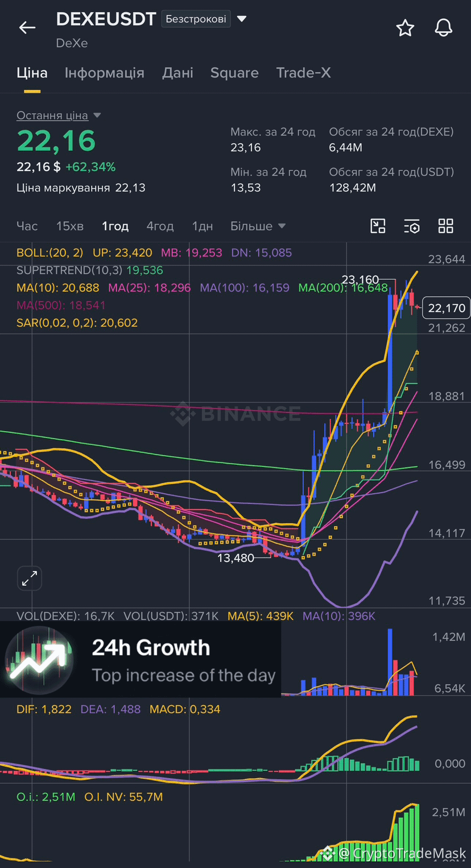Open the Безстрокові contract selector

coord(196,19)
